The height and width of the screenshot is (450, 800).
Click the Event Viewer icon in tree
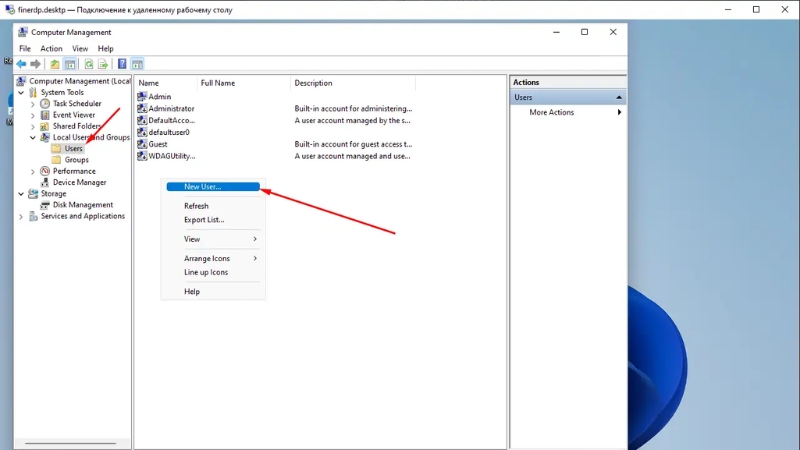click(45, 115)
